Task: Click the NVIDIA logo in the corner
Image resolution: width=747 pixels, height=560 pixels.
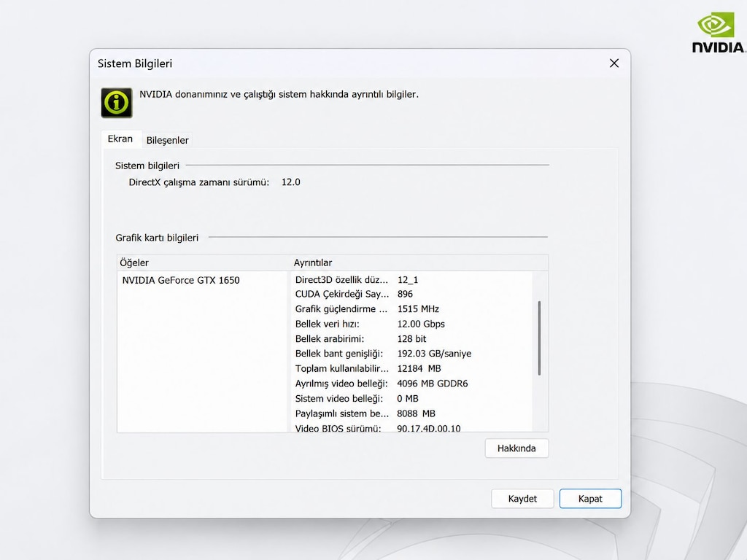Action: tap(719, 34)
